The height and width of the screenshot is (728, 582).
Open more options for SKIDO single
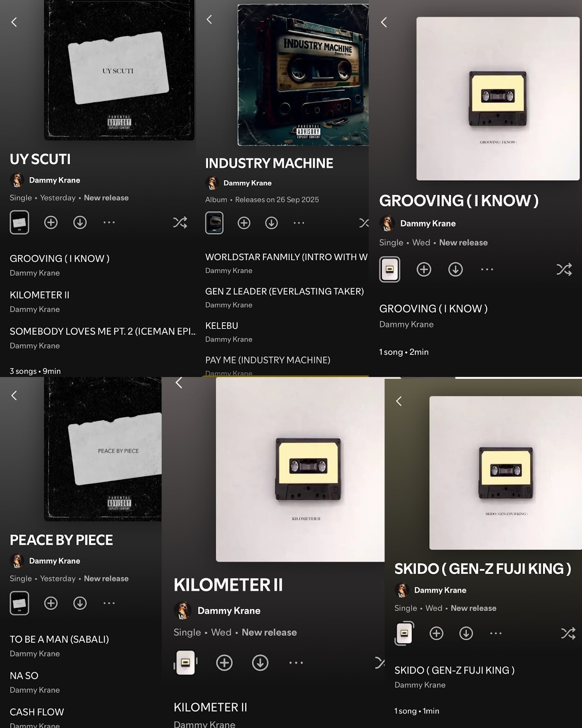point(496,633)
